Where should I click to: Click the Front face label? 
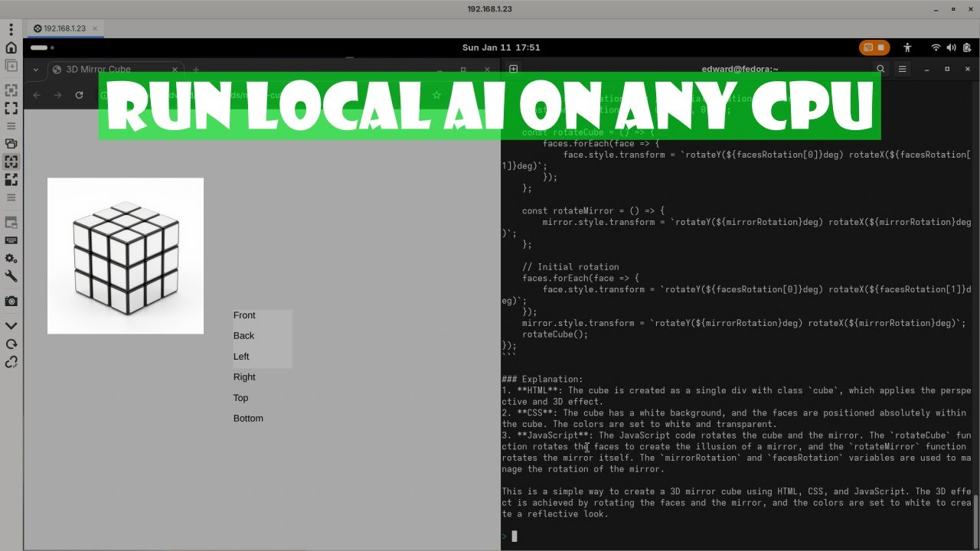pos(244,315)
